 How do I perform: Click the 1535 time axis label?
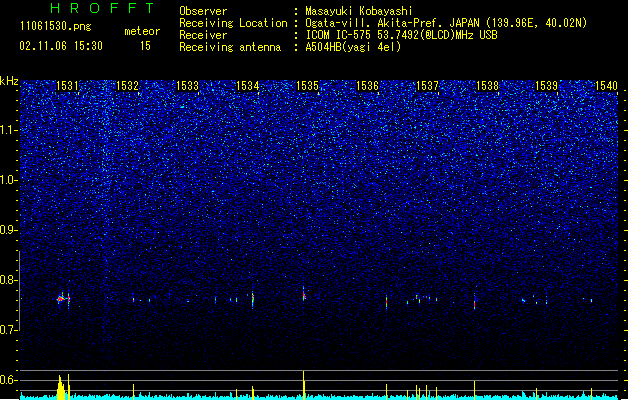(307, 85)
